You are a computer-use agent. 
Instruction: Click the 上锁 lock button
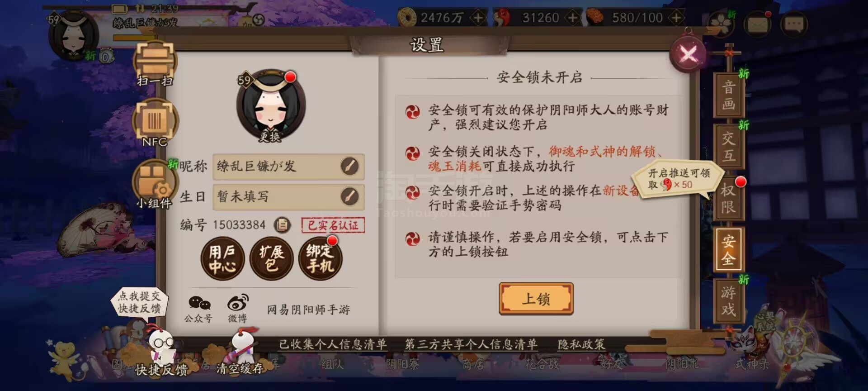tap(536, 299)
